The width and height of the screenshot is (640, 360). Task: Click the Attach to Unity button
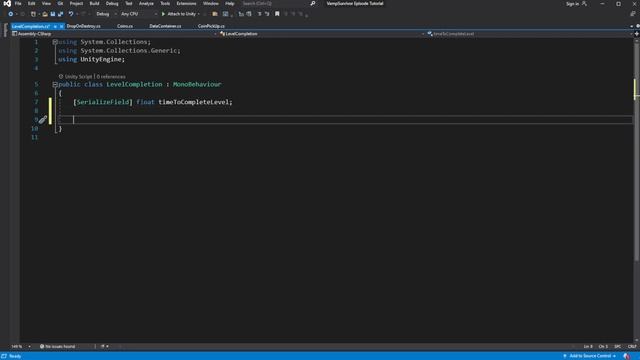point(179,14)
